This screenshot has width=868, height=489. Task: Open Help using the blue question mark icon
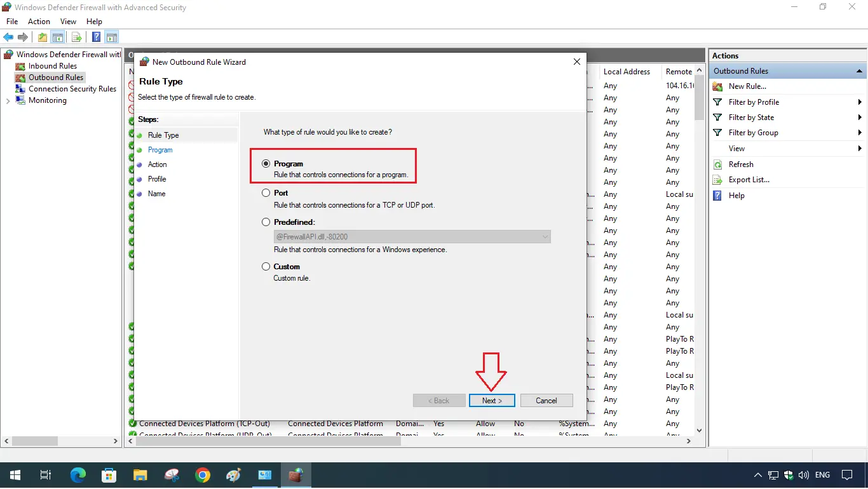tap(719, 195)
